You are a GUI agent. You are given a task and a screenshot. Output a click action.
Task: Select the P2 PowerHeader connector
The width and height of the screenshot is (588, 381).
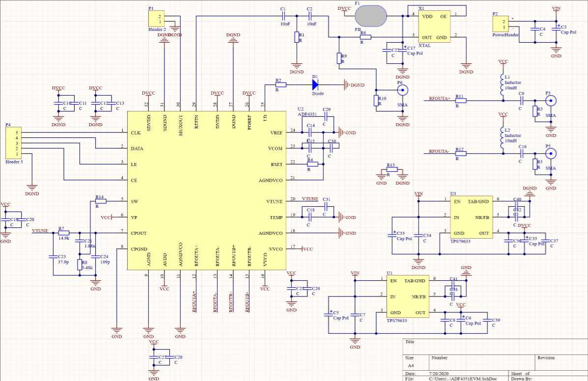click(x=501, y=24)
